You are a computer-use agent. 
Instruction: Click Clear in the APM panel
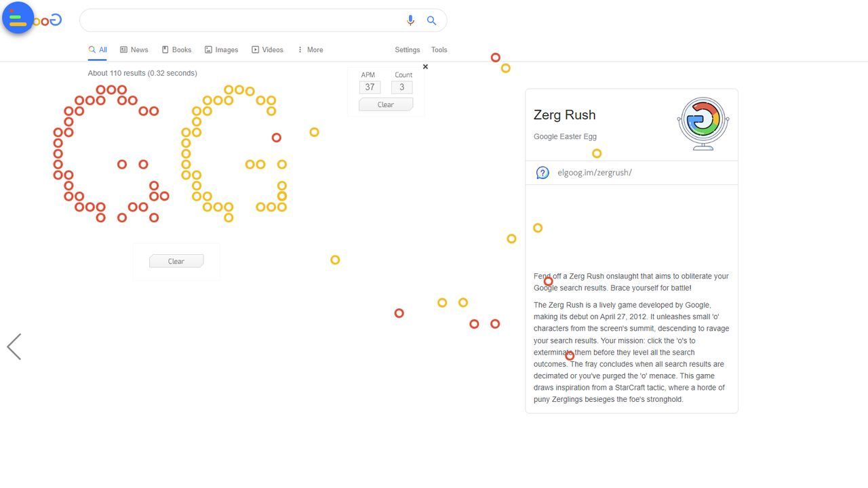point(386,104)
